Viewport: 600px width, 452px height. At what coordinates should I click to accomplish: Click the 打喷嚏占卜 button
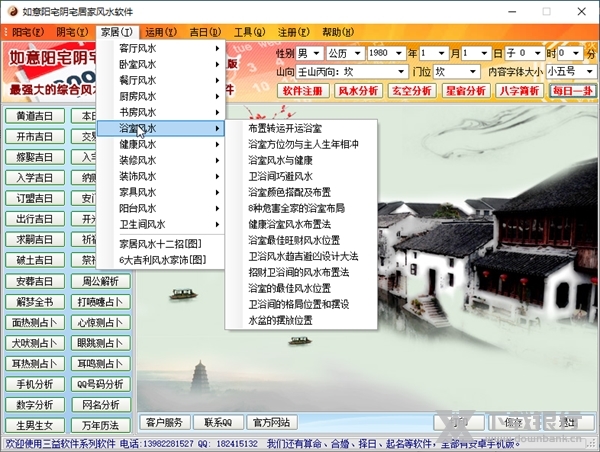tap(101, 302)
